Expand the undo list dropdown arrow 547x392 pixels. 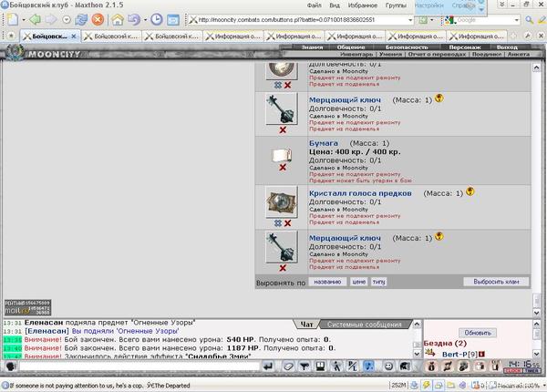[x=145, y=20]
